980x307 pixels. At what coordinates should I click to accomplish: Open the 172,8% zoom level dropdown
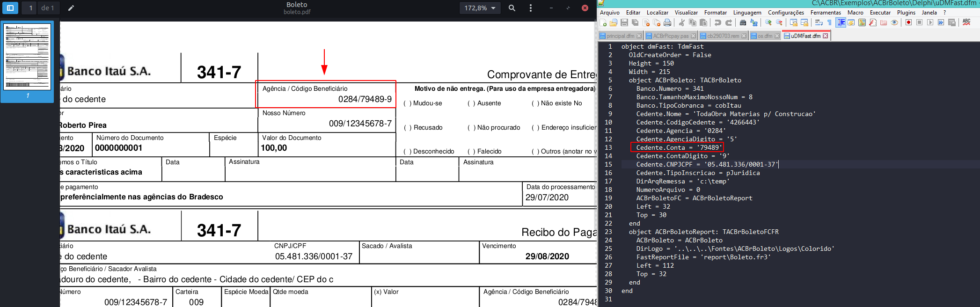click(480, 8)
